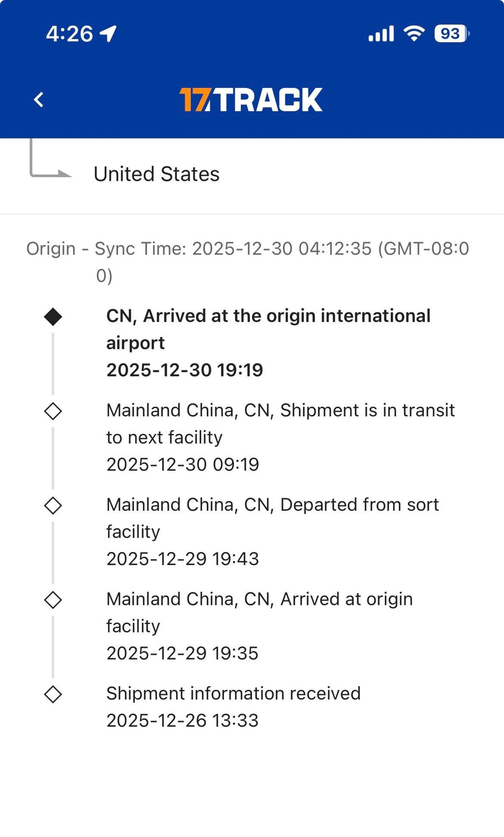Tap marker for Departed from sort facility
This screenshot has width=504, height=837.
tap(53, 505)
